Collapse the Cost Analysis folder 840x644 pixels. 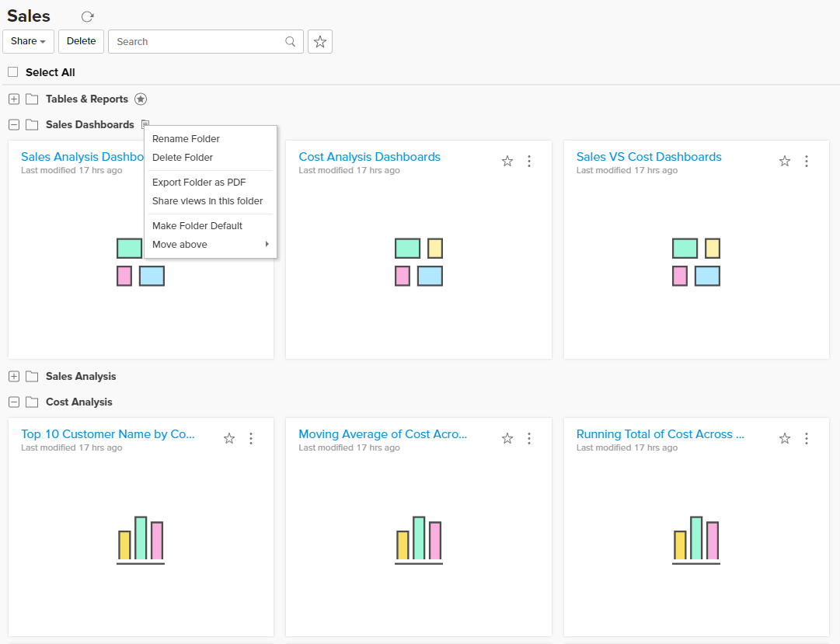[12, 402]
